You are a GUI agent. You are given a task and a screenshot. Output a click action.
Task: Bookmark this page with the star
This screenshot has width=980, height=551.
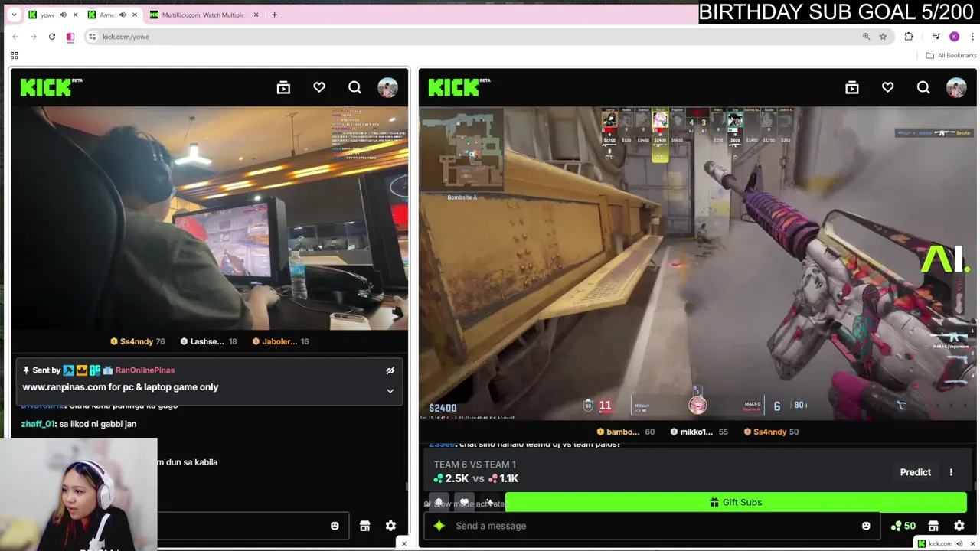point(883,37)
